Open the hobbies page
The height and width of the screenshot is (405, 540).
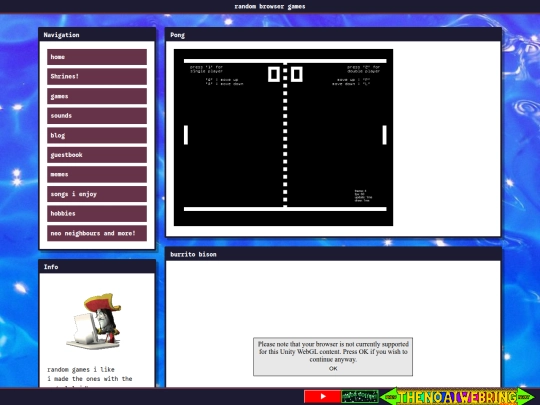[97, 214]
